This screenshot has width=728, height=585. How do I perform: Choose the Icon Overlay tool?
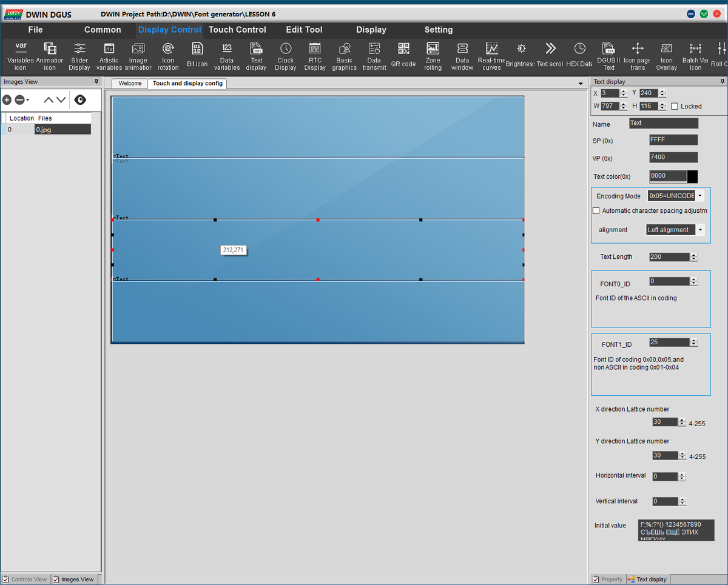coord(667,56)
